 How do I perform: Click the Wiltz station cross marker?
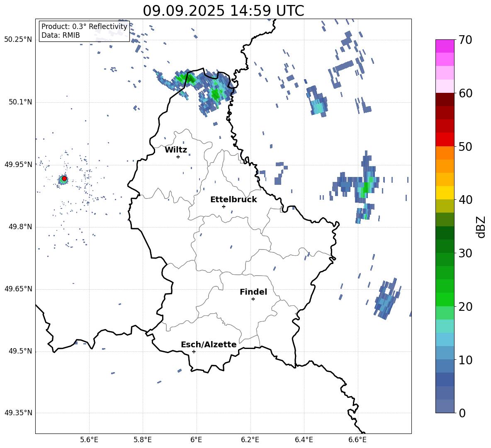(x=178, y=157)
